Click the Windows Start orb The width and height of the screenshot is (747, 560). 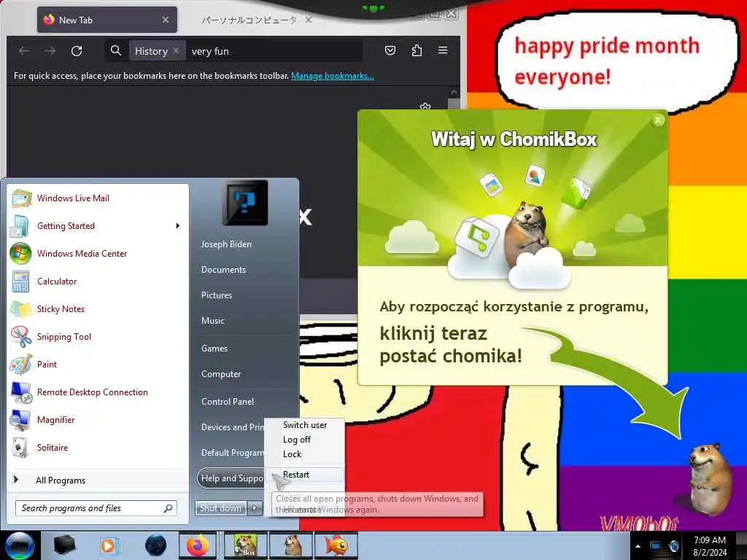coord(20,545)
